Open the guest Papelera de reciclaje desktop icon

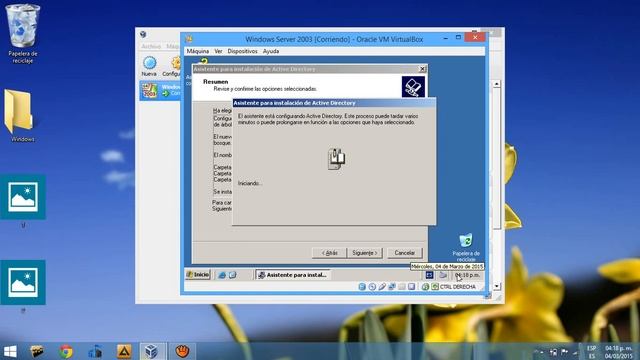pyautogui.click(x=466, y=247)
